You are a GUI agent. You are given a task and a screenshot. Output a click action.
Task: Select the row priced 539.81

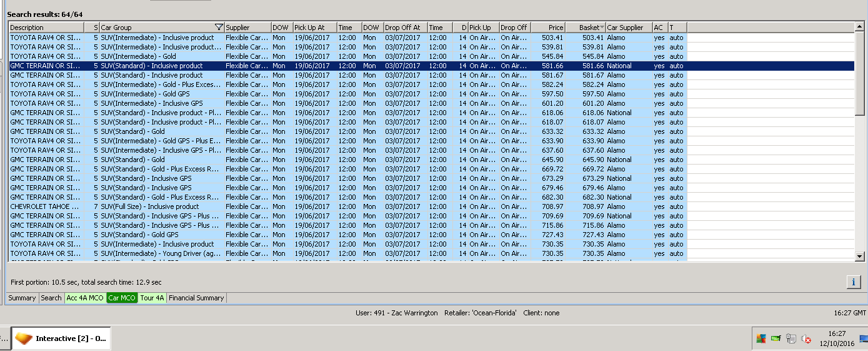coord(347,47)
